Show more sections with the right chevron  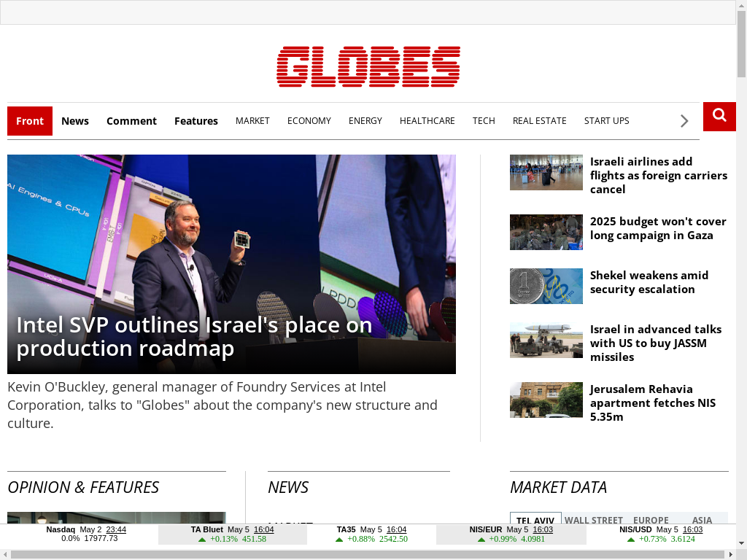click(x=684, y=121)
